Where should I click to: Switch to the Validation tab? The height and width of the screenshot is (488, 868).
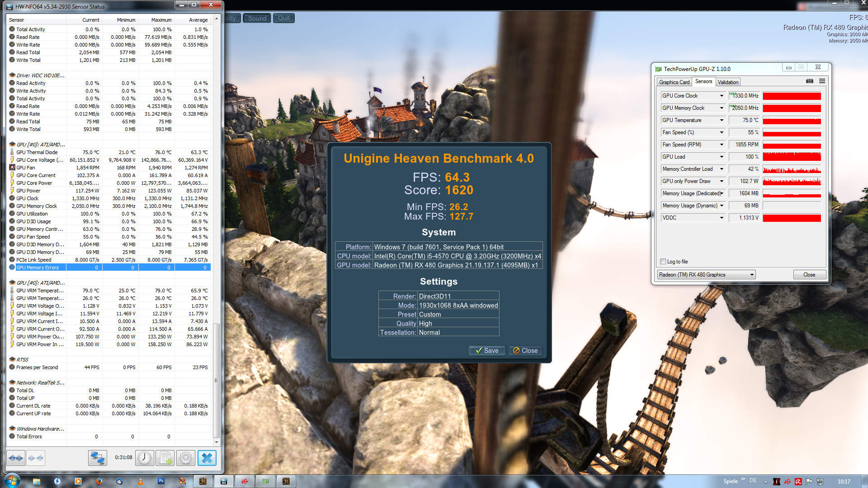tap(728, 82)
